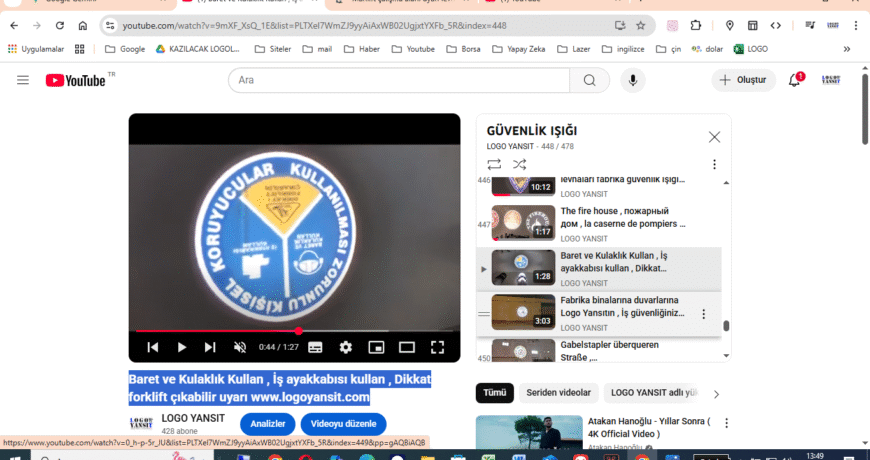
Task: Skip to previous video in player
Action: click(153, 347)
